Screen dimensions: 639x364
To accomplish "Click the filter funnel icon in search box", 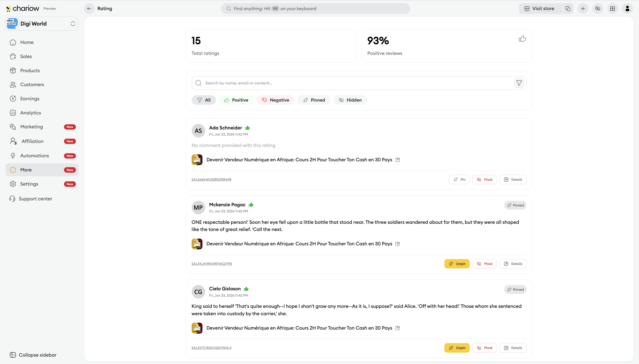I will (519, 83).
